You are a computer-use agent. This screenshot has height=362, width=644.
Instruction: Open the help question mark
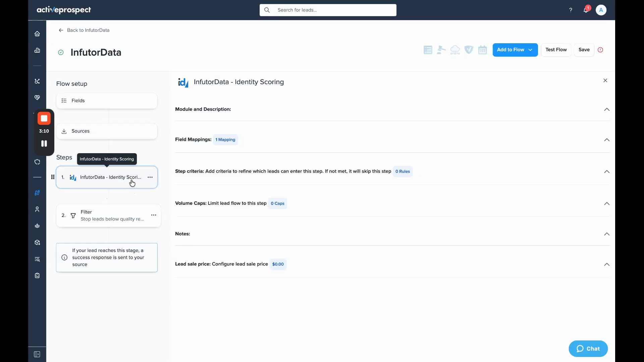point(571,10)
